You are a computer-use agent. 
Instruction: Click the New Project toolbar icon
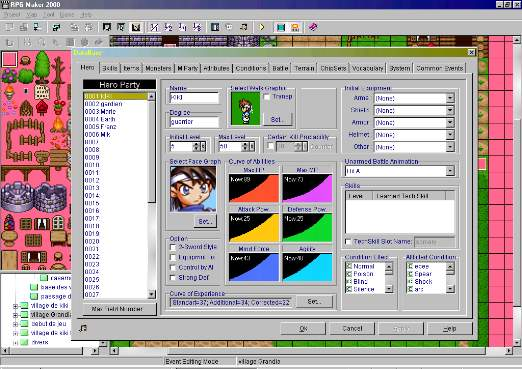pos(10,27)
